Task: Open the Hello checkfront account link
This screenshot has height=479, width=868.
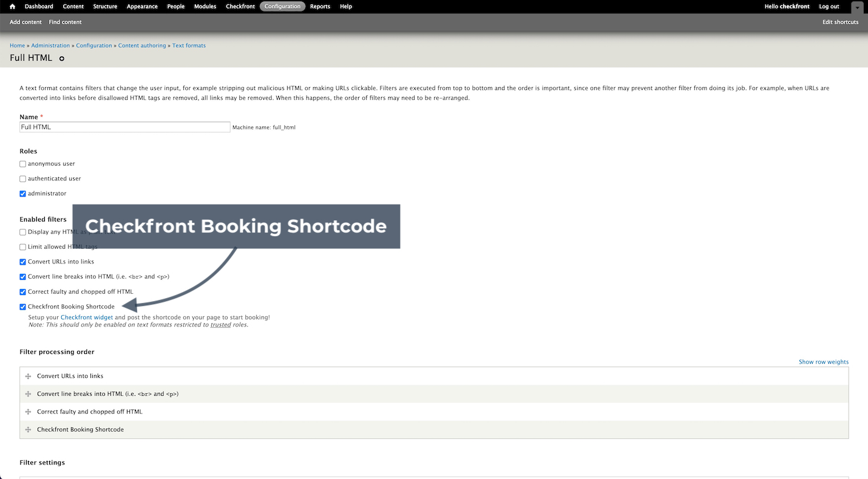Action: [x=787, y=7]
